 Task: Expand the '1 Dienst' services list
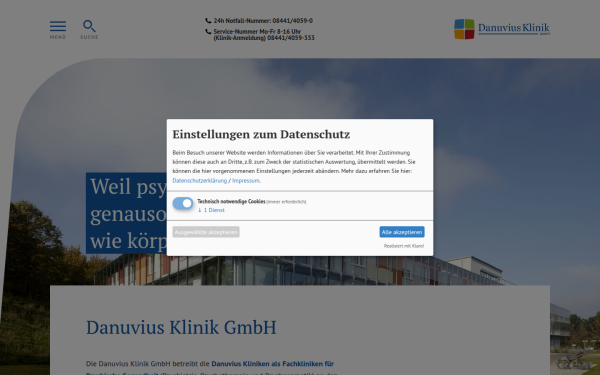pos(211,210)
